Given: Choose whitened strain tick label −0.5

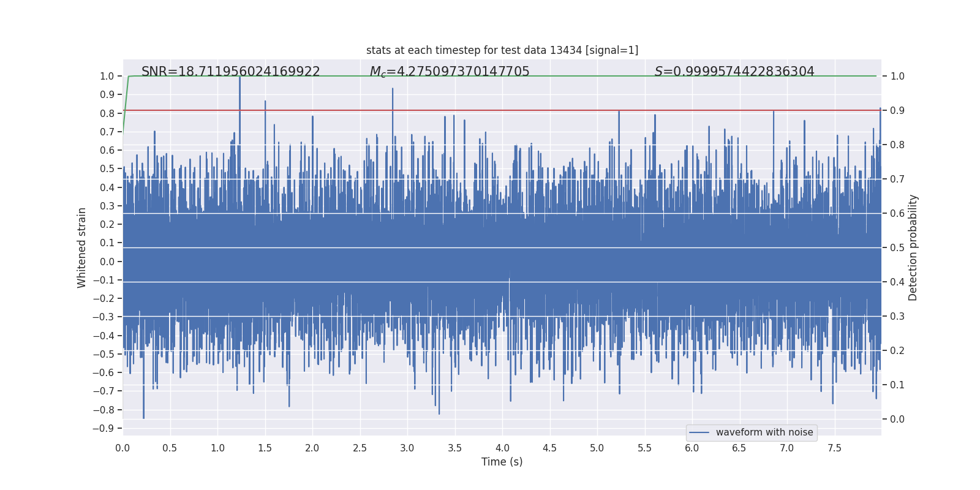Looking at the screenshot, I should coord(104,355).
